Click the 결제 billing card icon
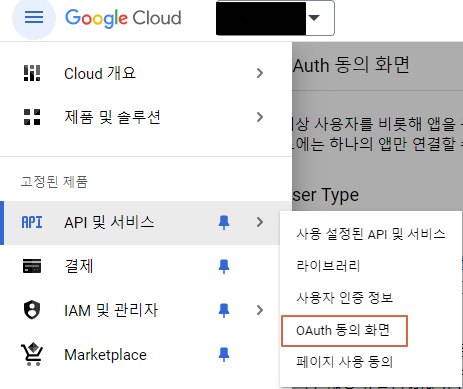 tap(32, 266)
